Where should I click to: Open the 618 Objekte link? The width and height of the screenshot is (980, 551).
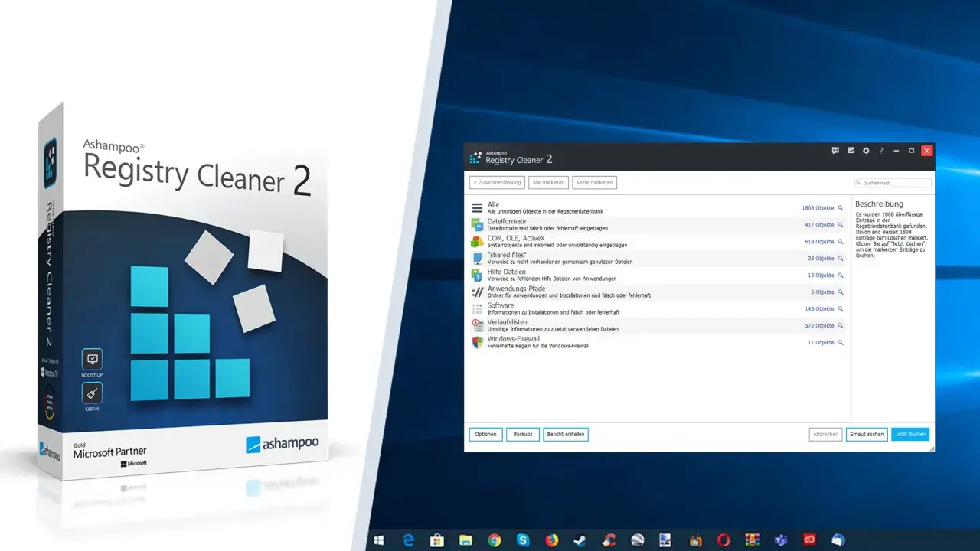click(819, 242)
